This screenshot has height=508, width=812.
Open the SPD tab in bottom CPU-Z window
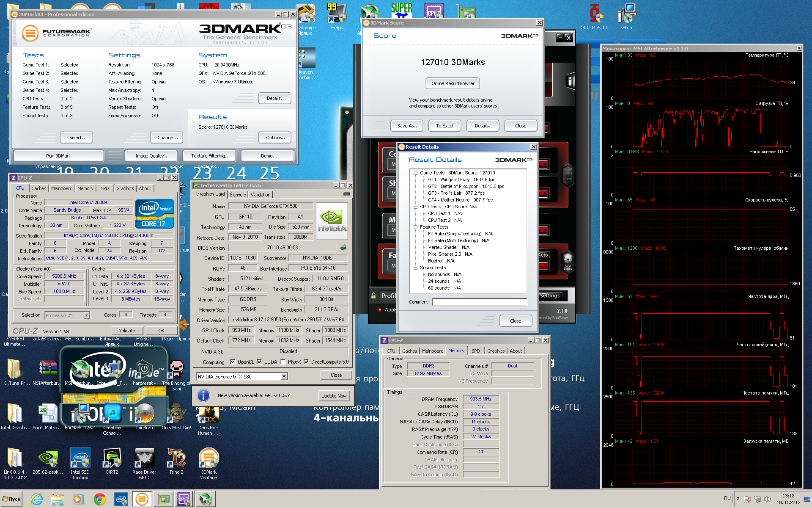(476, 351)
